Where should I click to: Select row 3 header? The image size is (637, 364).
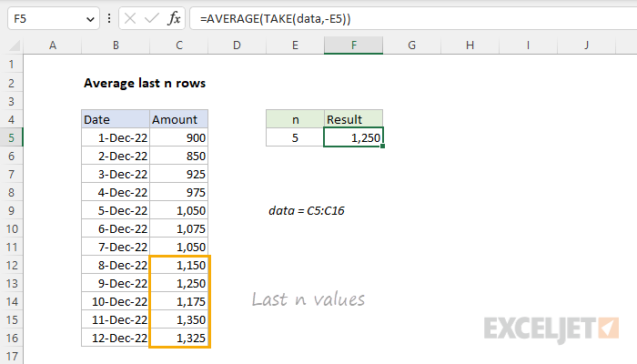11,101
